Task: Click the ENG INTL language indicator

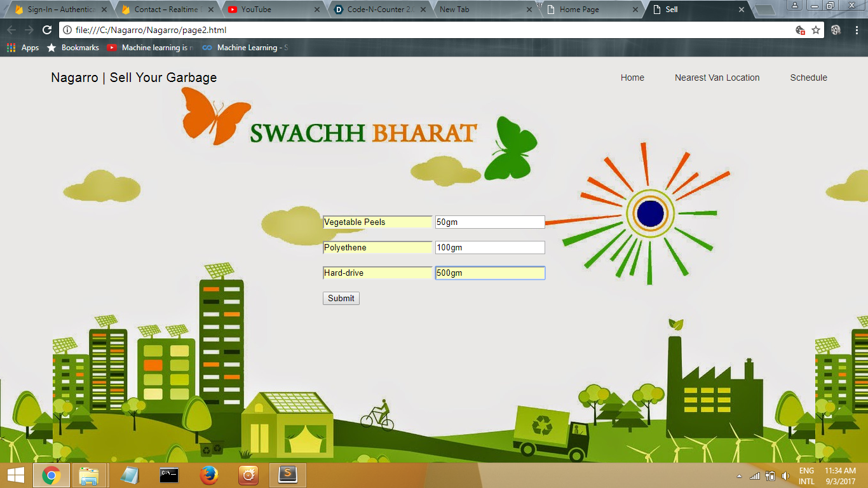Action: coord(806,476)
